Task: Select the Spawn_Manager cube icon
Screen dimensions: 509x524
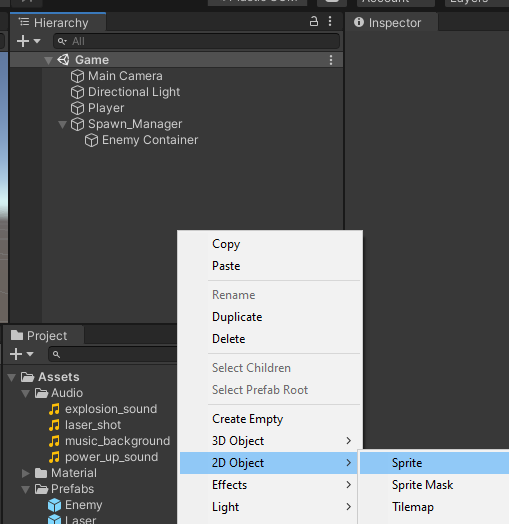Action: (78, 124)
